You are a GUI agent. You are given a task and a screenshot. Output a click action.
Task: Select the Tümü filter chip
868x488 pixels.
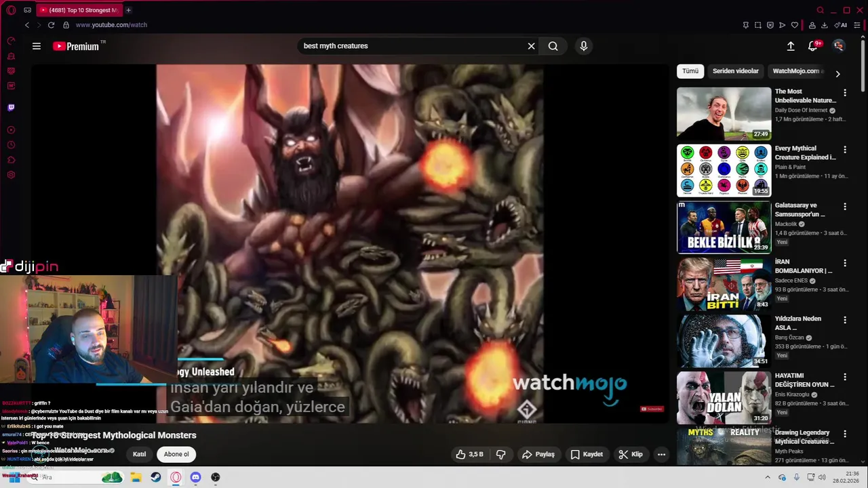click(x=690, y=71)
